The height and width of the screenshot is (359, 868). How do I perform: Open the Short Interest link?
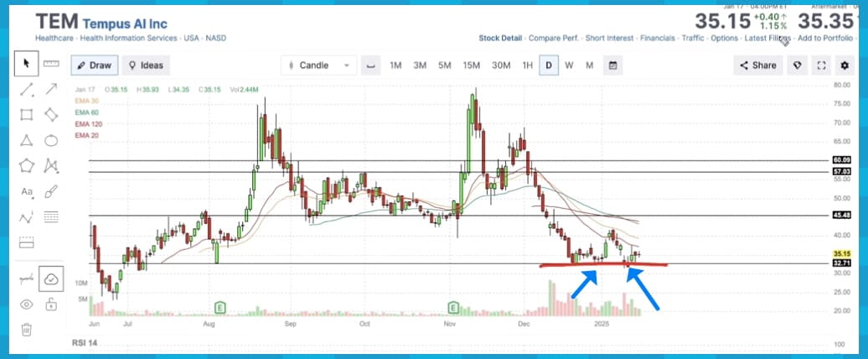pyautogui.click(x=609, y=39)
